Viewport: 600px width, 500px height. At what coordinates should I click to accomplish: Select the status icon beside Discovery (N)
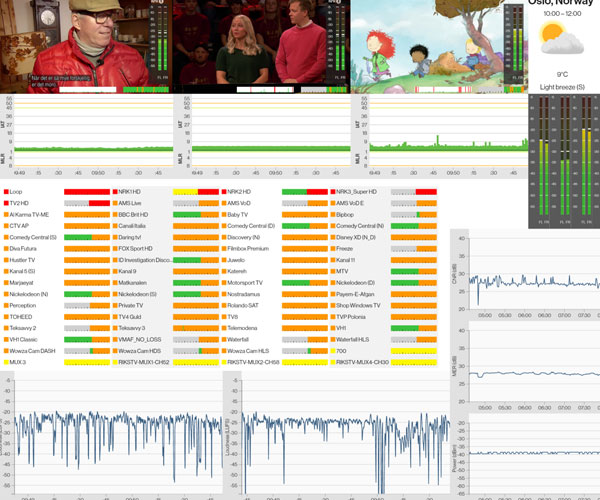point(223,237)
